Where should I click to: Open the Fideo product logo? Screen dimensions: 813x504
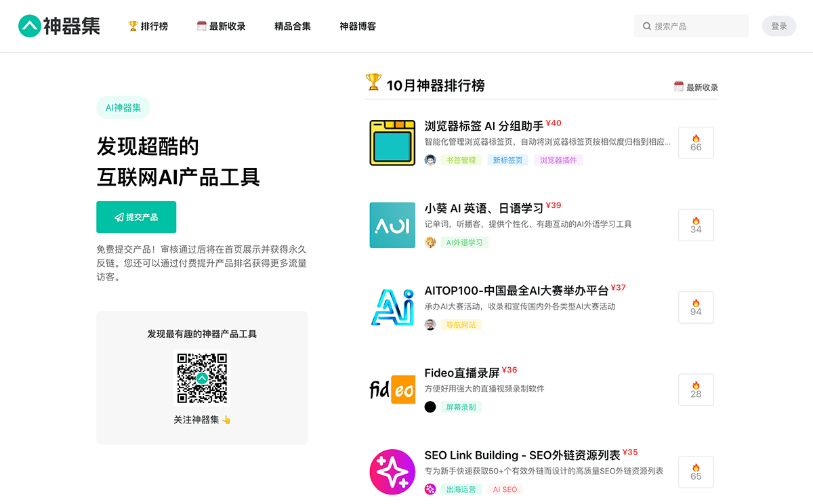[x=392, y=390]
